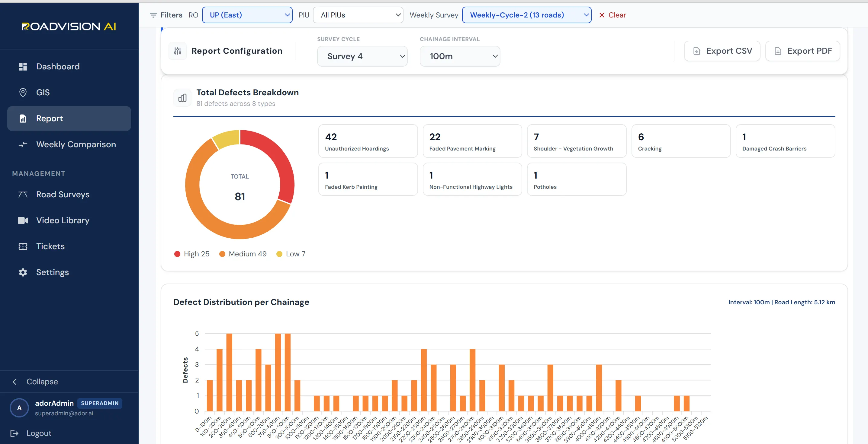868x444 pixels.
Task: Click the Tickets ticket icon
Action: (x=23, y=246)
